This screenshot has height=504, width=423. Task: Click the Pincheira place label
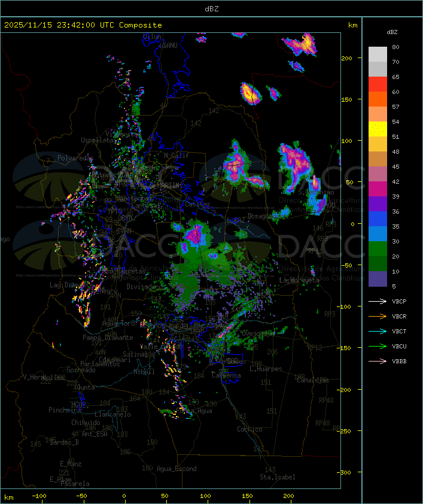point(65,410)
